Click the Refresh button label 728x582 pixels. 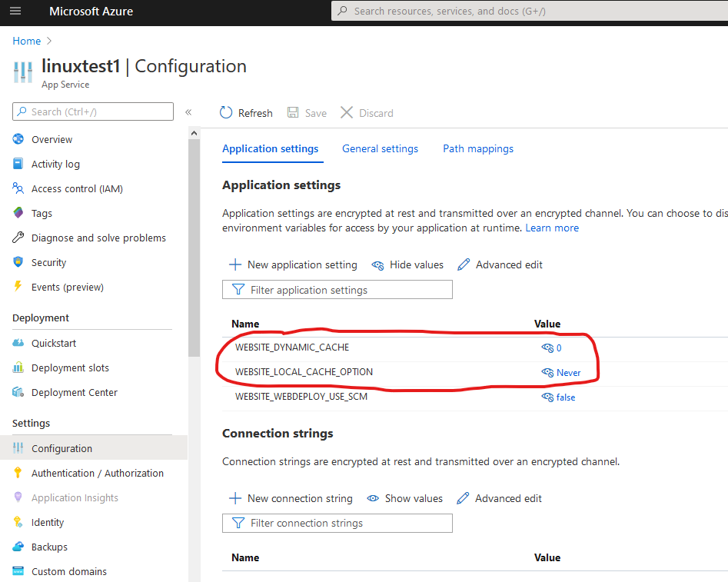[x=255, y=113]
